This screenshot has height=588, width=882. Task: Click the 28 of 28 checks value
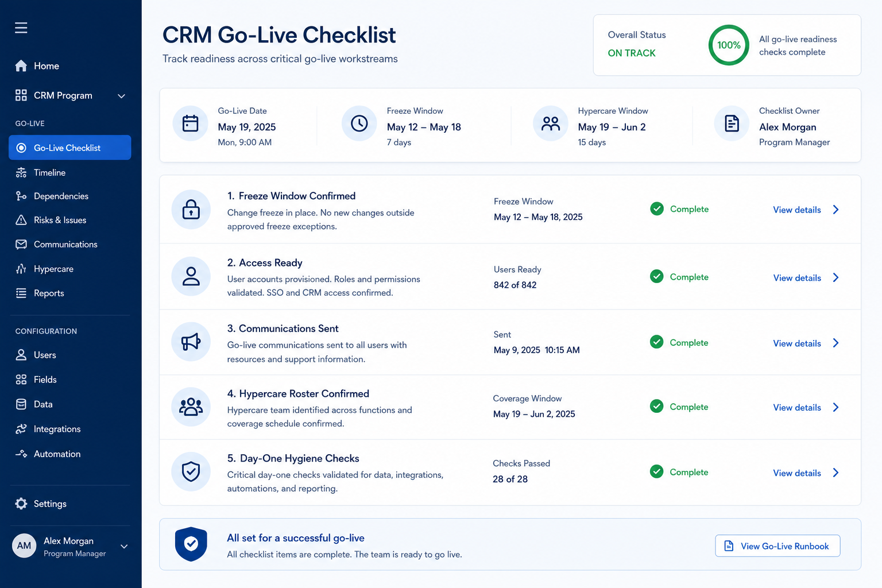510,479
